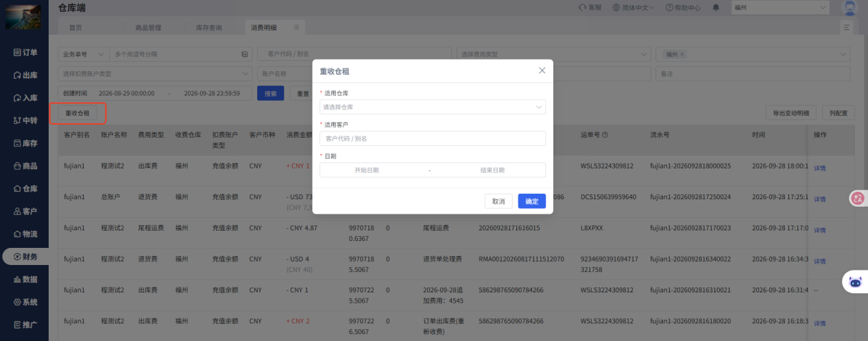This screenshot has height=341, width=868.
Task: Click the 重收仓租 button
Action: (x=77, y=113)
